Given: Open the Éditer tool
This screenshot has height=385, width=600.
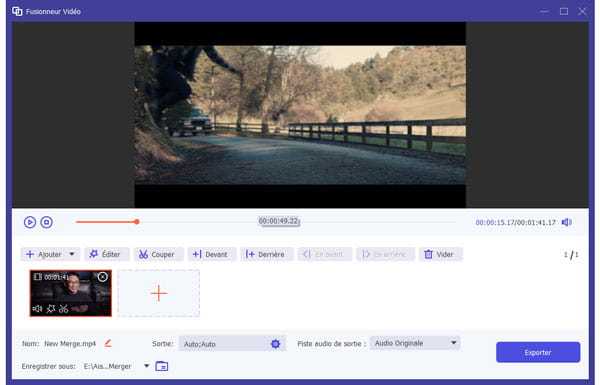Looking at the screenshot, I should (106, 254).
